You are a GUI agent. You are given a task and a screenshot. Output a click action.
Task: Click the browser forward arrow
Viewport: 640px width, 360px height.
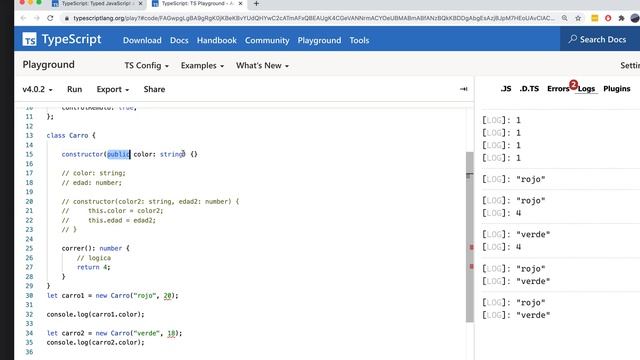tap(36, 18)
